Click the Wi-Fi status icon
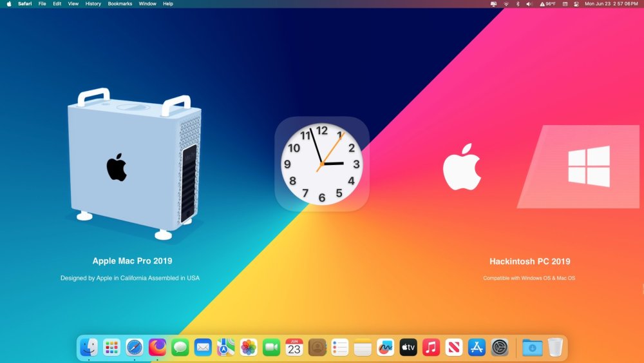This screenshot has height=363, width=644. click(506, 4)
